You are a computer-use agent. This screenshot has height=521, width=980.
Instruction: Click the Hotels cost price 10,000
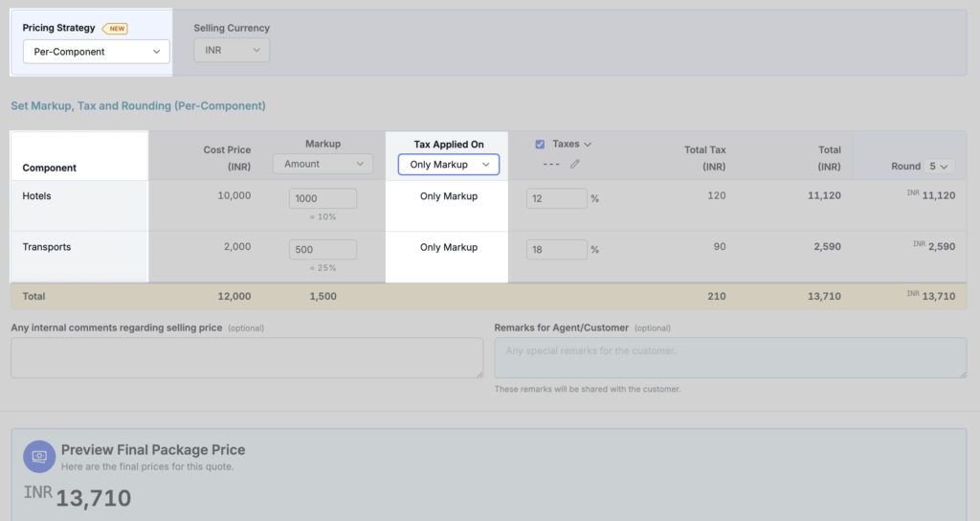coord(234,195)
